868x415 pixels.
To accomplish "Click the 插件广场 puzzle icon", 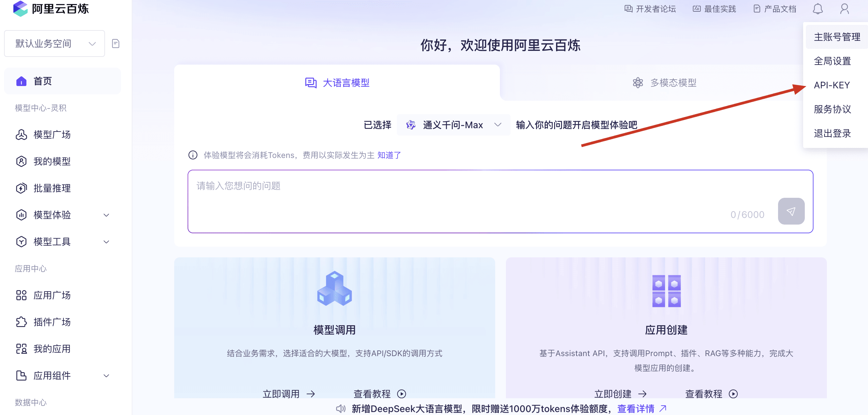I will coord(21,322).
